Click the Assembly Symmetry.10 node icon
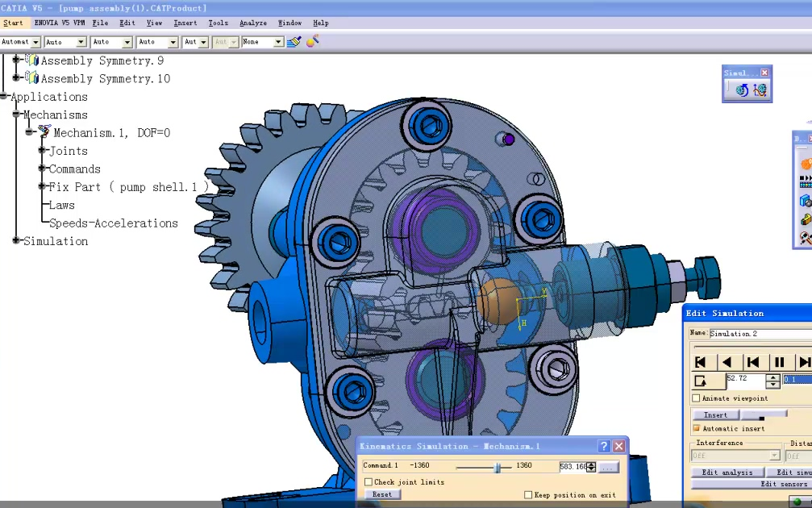Viewport: 812px width, 508px height. tap(32, 78)
